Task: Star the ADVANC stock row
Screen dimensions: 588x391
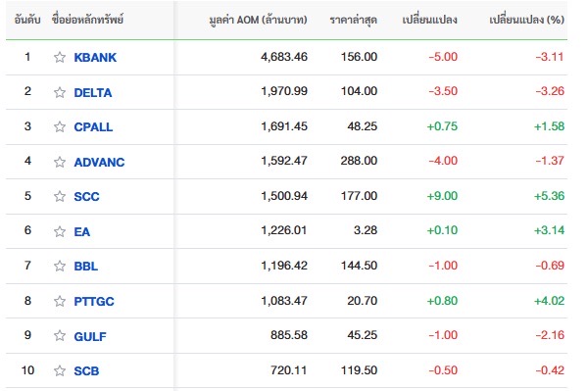Action: 60,162
